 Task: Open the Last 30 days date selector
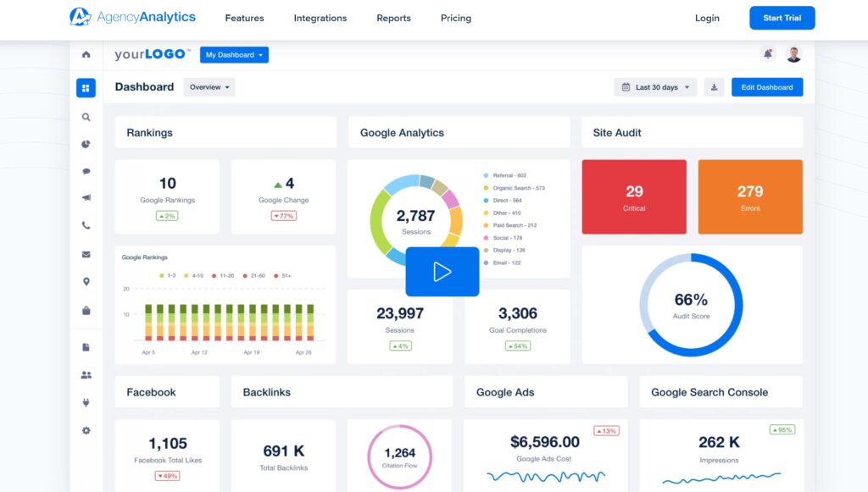click(655, 87)
